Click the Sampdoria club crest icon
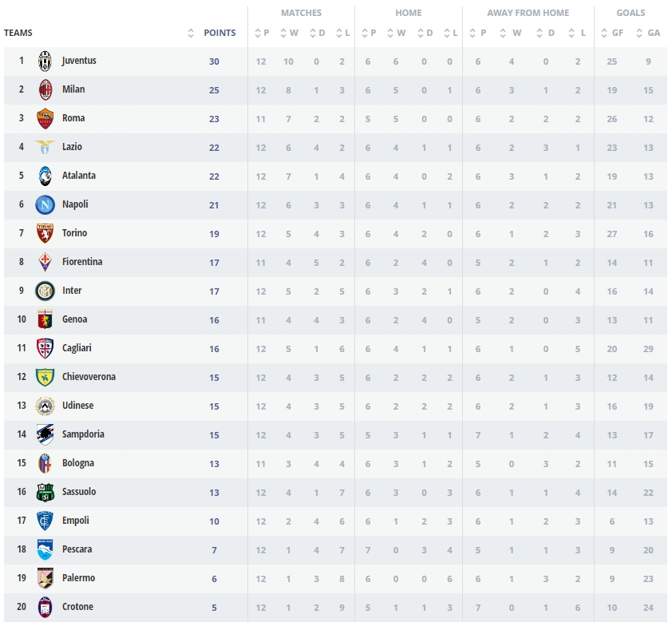Viewport: 672px width, 626px height. tap(45, 435)
